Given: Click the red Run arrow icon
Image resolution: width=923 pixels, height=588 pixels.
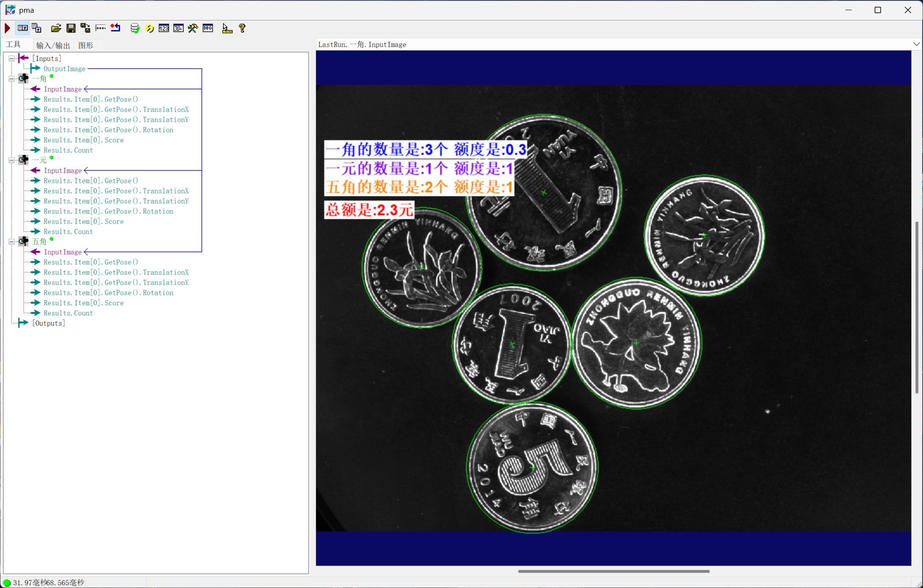Looking at the screenshot, I should 7,28.
